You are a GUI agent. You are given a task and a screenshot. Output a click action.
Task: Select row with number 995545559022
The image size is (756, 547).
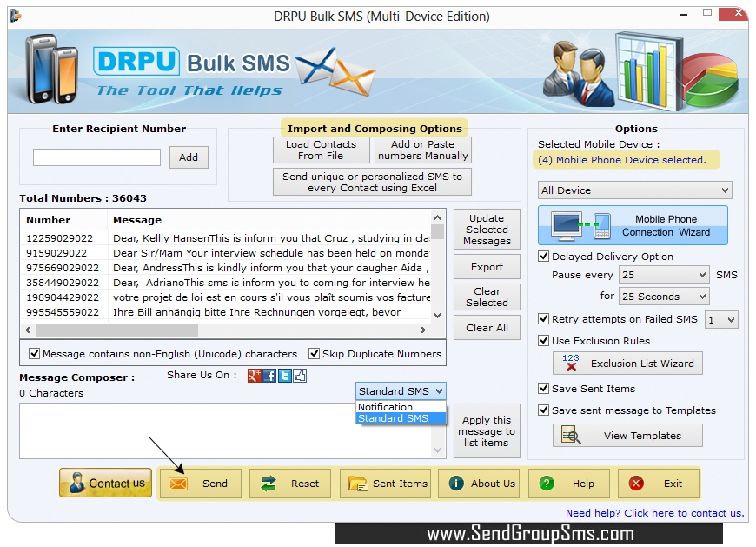(x=226, y=312)
